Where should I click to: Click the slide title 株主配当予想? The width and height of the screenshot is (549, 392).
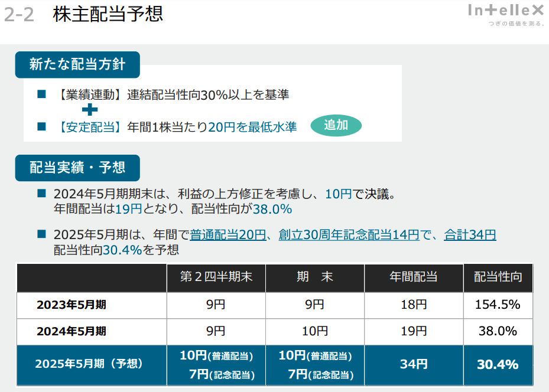(108, 14)
